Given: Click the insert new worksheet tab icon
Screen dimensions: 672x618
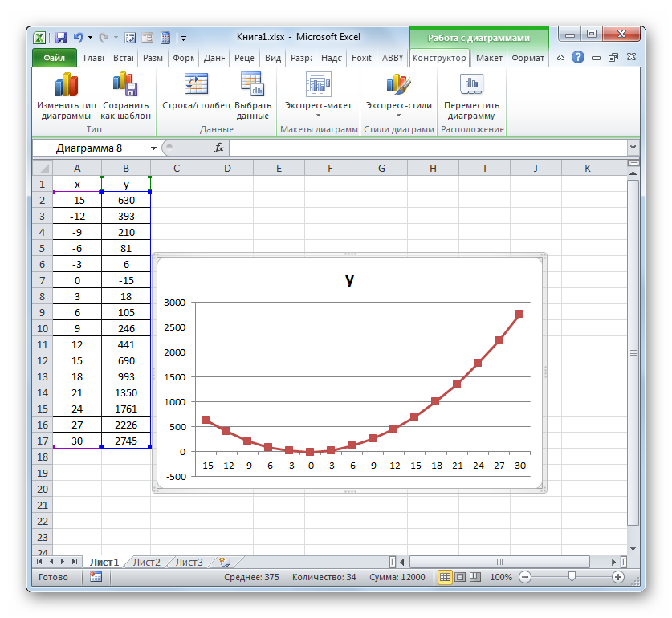Looking at the screenshot, I should [225, 562].
